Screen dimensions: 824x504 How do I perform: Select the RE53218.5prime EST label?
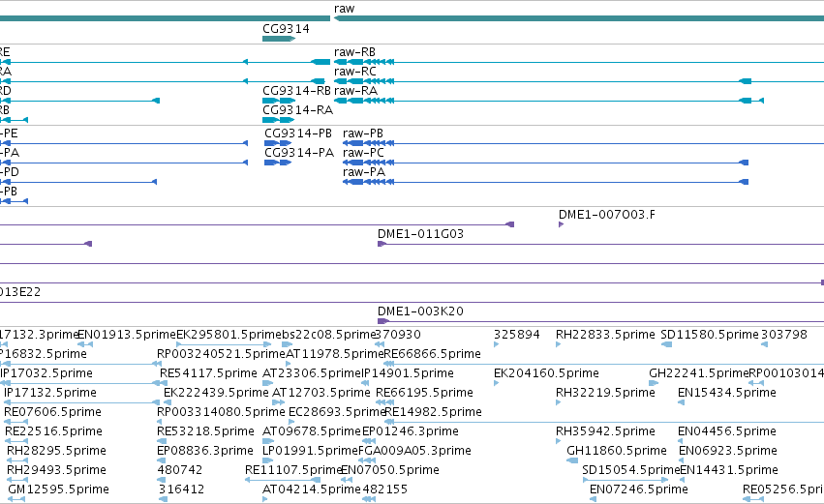tap(205, 431)
